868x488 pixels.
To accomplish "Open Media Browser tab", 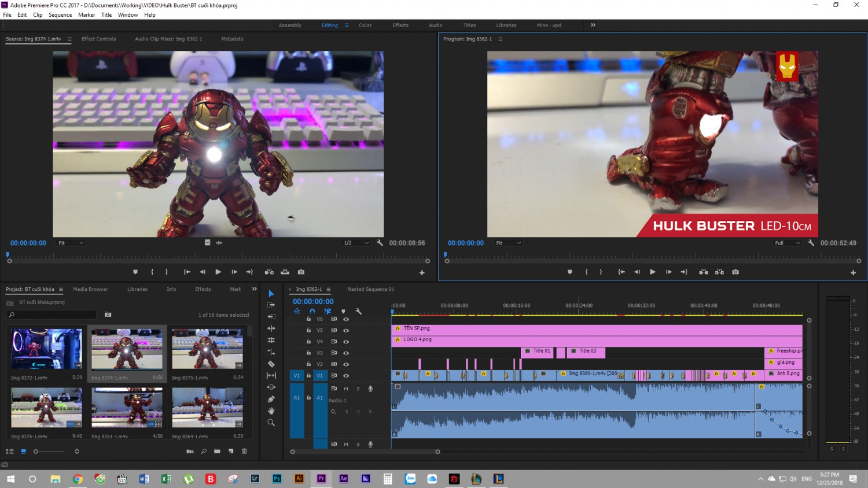I will coord(90,289).
